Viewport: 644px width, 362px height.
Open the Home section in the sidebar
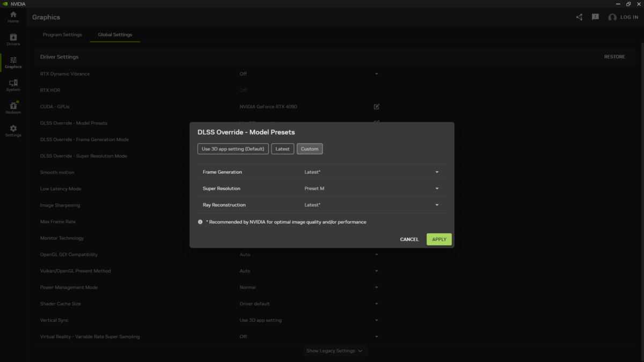pos(13,16)
